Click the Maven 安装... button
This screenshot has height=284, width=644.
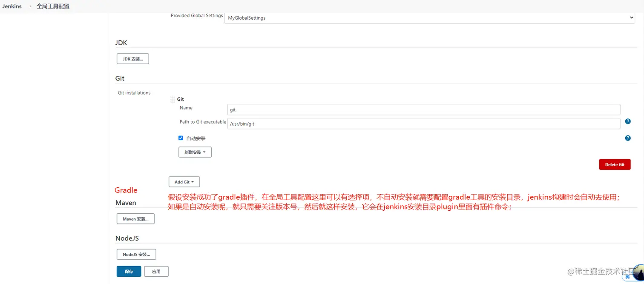(x=135, y=219)
